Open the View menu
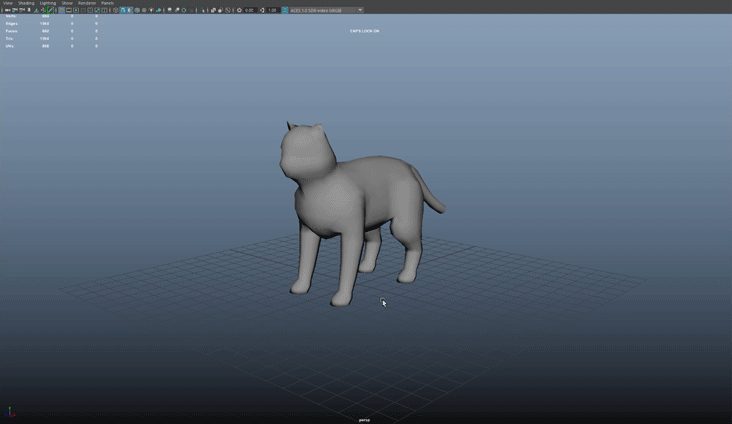Viewport: 732px width, 424px height. point(8,3)
